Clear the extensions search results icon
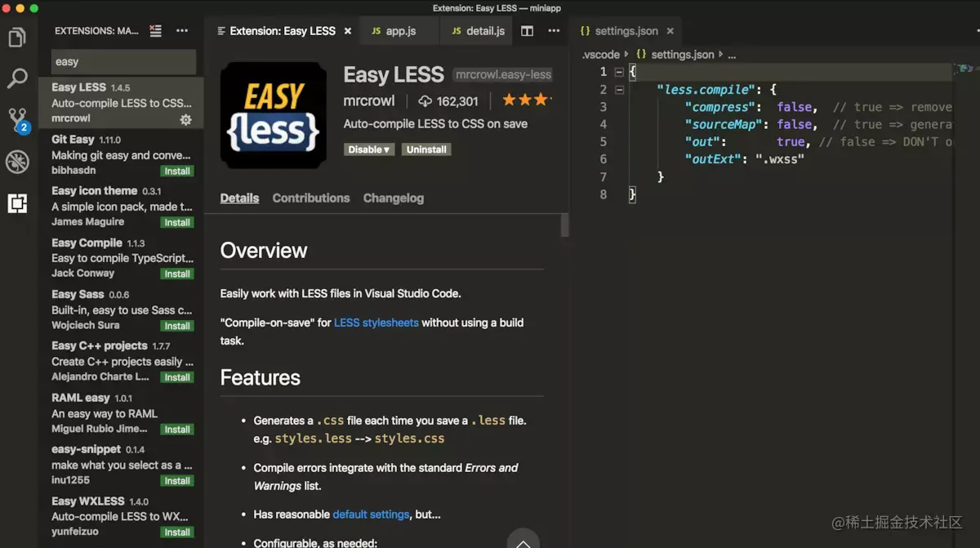Screen dimensions: 980x548 click(156, 31)
